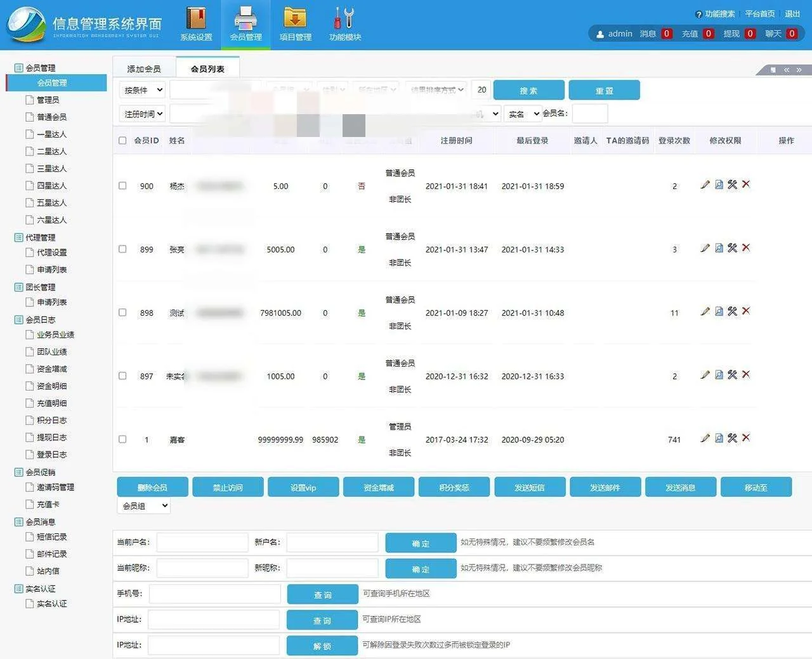The width and height of the screenshot is (812, 659).
Task: Click pencil edit icon for member 900
Action: [705, 185]
